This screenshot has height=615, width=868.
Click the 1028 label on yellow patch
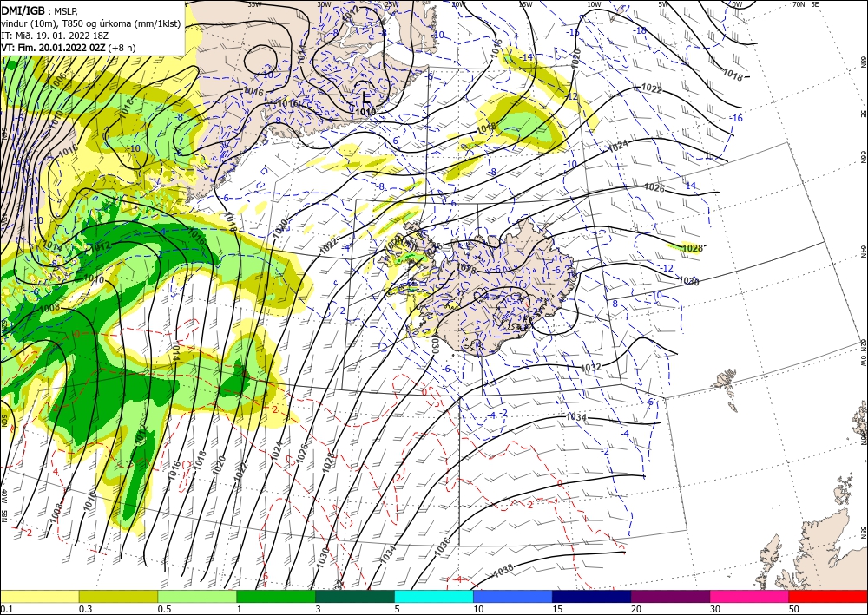click(693, 248)
